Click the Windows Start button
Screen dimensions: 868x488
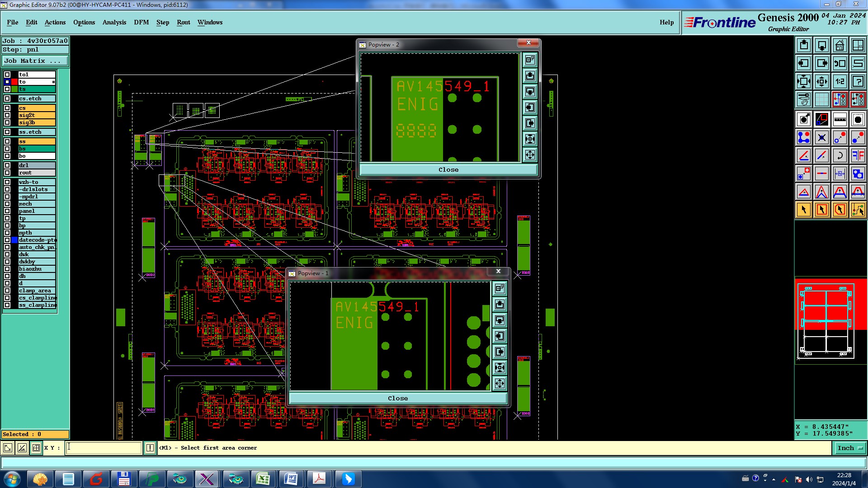click(12, 479)
